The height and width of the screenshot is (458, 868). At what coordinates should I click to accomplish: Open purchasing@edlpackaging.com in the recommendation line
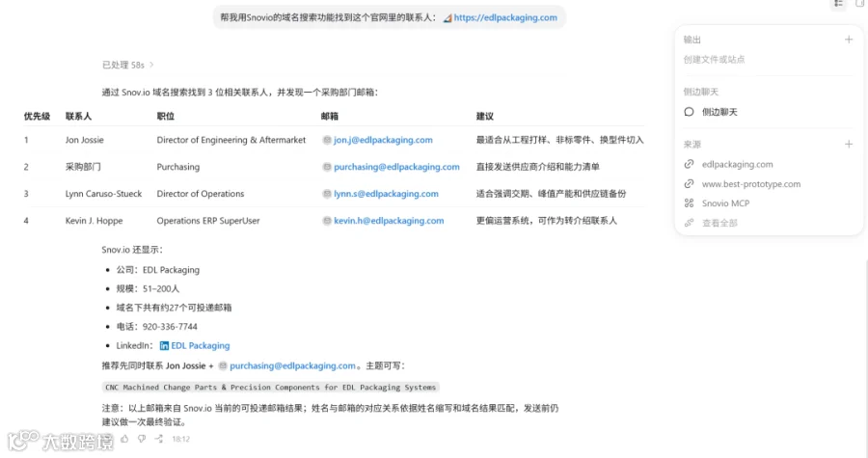[x=292, y=365]
